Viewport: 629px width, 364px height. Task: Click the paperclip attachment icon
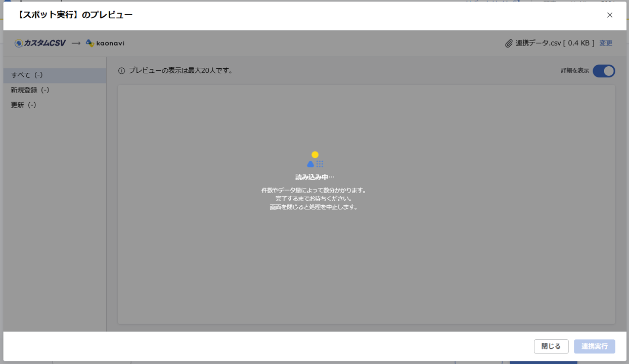point(509,43)
